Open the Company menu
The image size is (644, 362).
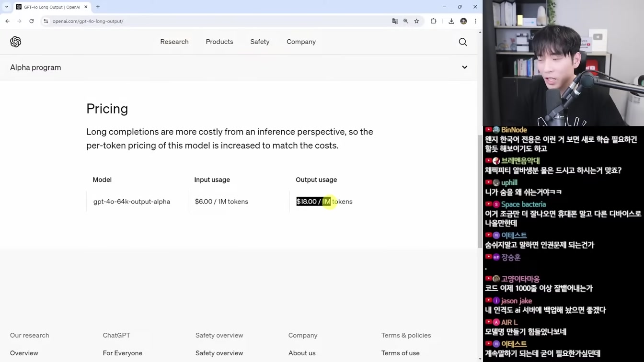301,42
